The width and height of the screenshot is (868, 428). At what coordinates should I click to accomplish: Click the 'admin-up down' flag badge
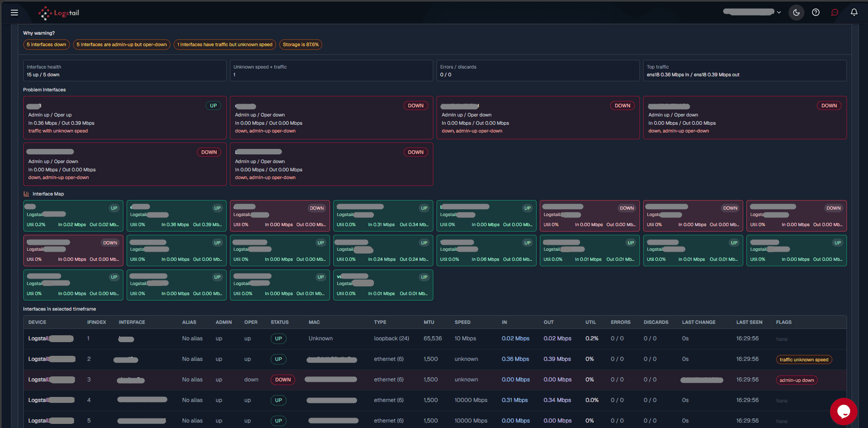click(x=797, y=380)
